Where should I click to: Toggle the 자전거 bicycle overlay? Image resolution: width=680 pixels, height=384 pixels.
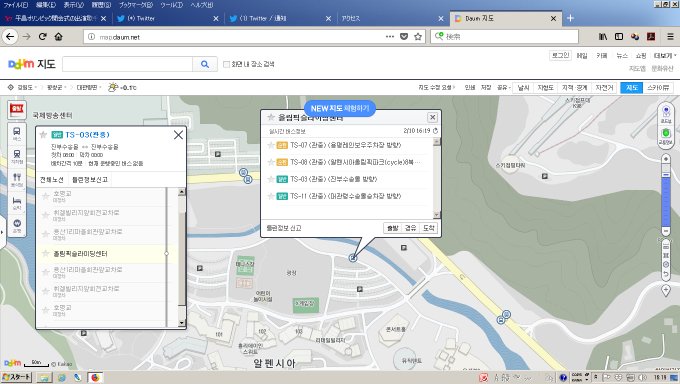click(604, 88)
